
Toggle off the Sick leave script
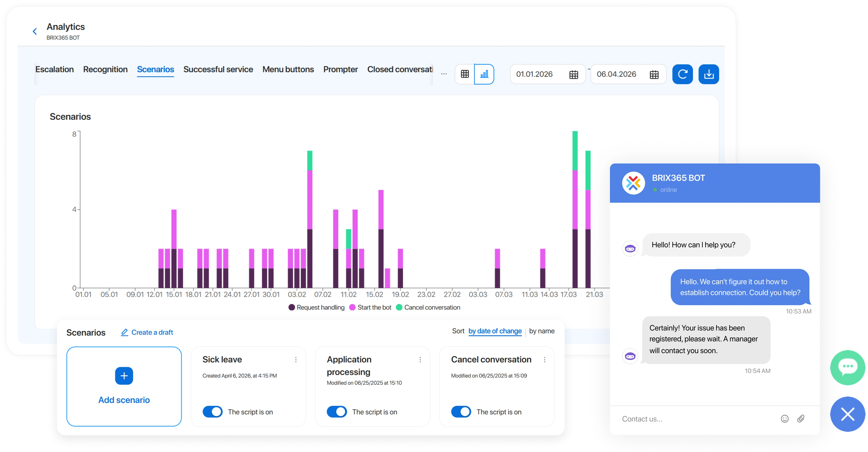(x=213, y=412)
